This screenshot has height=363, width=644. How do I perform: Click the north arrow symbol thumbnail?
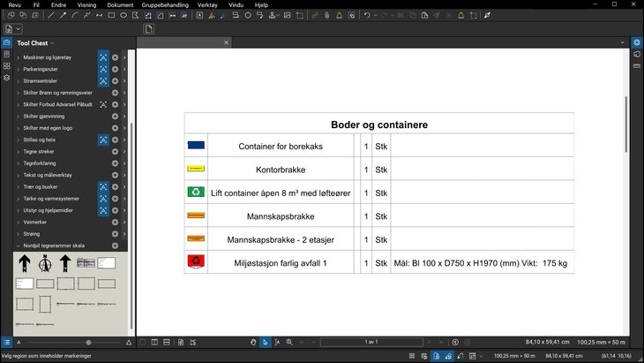(26, 262)
